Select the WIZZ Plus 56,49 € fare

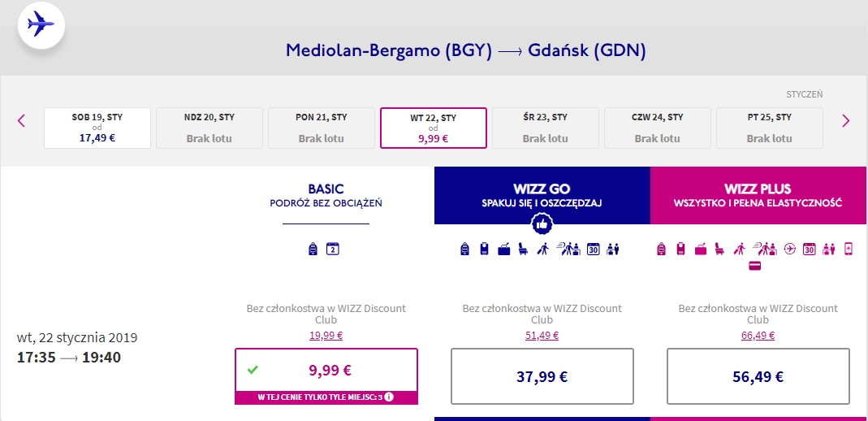tap(758, 376)
